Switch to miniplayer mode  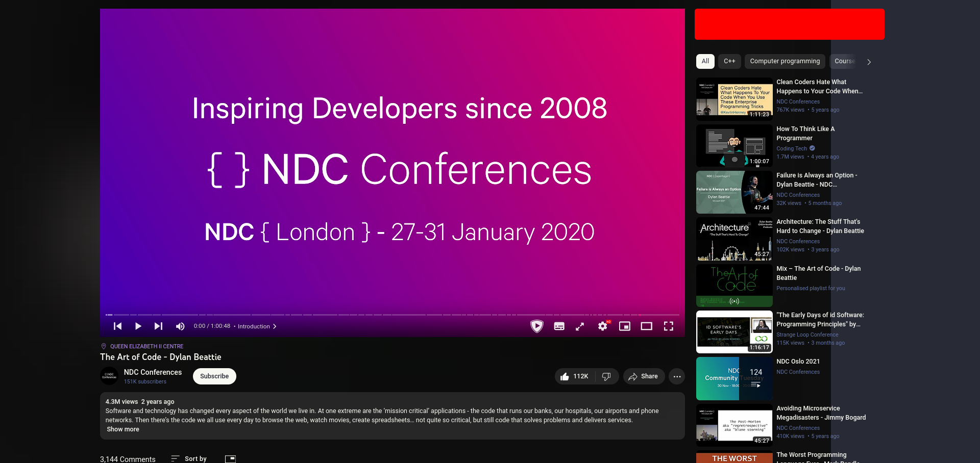coord(625,326)
